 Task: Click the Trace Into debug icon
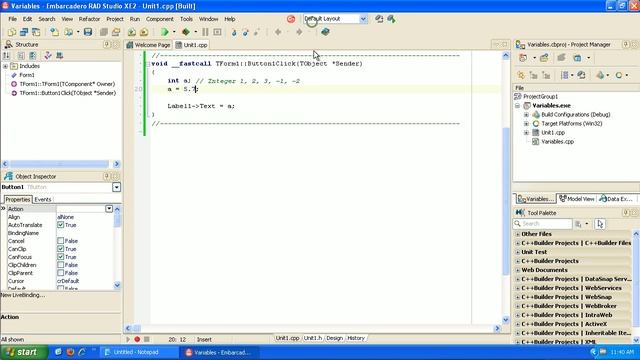[234, 32]
